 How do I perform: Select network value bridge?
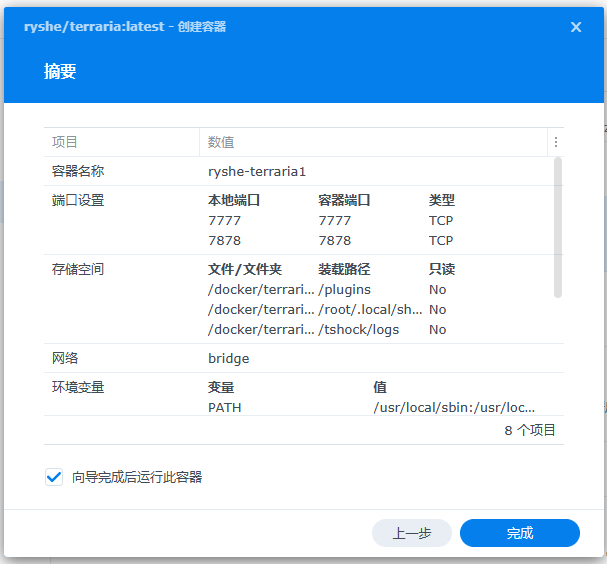tap(228, 358)
